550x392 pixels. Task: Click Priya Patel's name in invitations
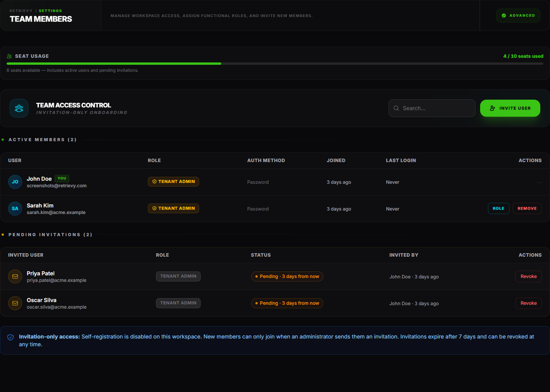pos(40,273)
